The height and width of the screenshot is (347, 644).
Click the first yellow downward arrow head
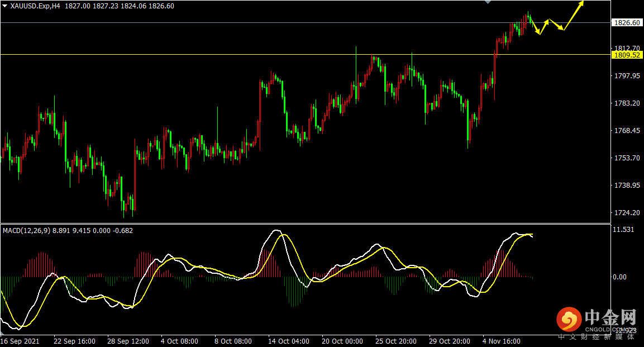[x=539, y=33]
